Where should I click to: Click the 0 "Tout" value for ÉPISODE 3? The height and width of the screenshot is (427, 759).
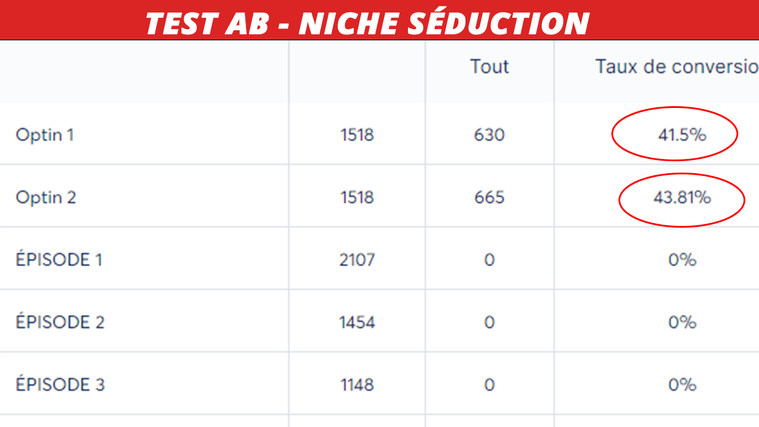(x=489, y=384)
